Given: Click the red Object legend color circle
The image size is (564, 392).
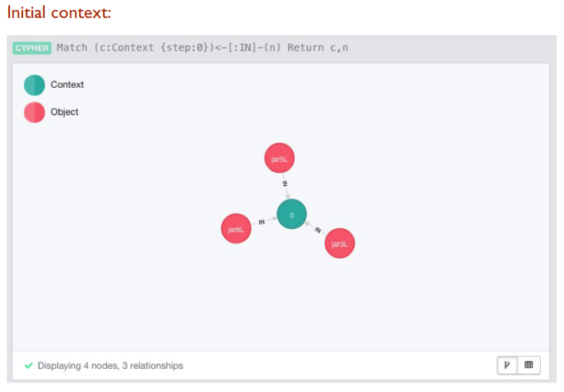Looking at the screenshot, I should pos(34,113).
